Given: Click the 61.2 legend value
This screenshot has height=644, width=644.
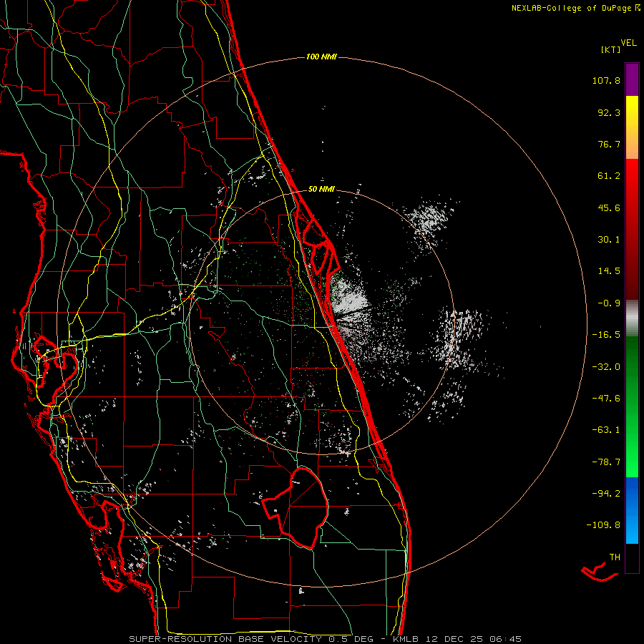Looking at the screenshot, I should pos(609,176).
